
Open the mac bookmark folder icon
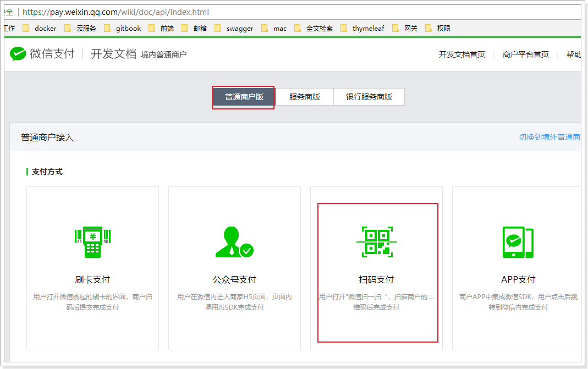pos(265,29)
